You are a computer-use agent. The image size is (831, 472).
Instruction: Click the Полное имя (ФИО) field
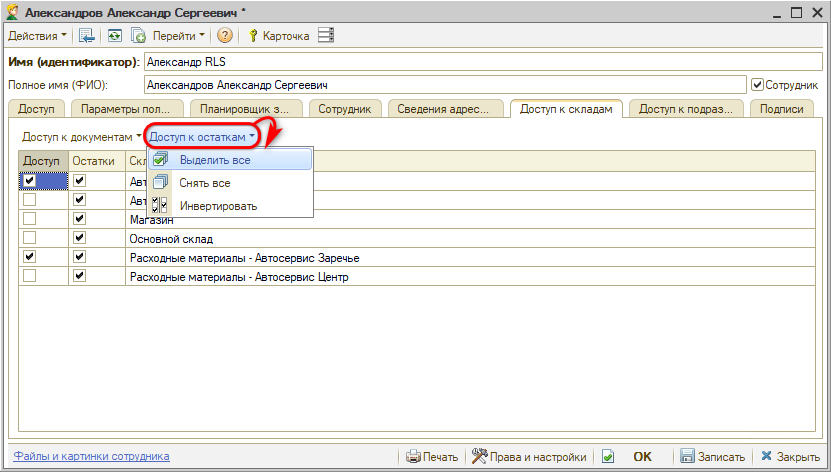click(445, 85)
